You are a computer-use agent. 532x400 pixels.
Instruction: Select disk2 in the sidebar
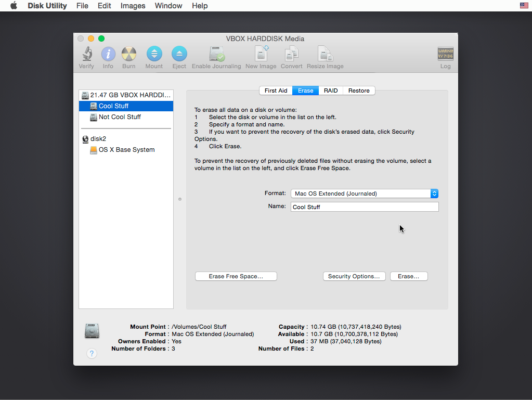tap(126, 139)
